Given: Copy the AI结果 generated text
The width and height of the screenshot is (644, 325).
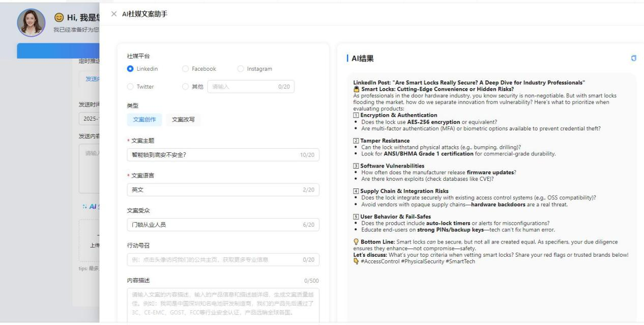Looking at the screenshot, I should click(x=633, y=59).
